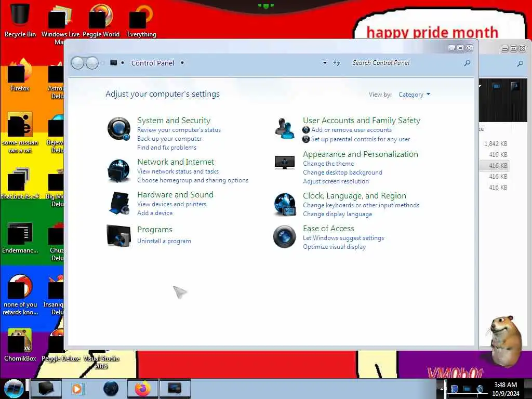Open the System and Security heading link
The image size is (532, 399).
pyautogui.click(x=174, y=121)
